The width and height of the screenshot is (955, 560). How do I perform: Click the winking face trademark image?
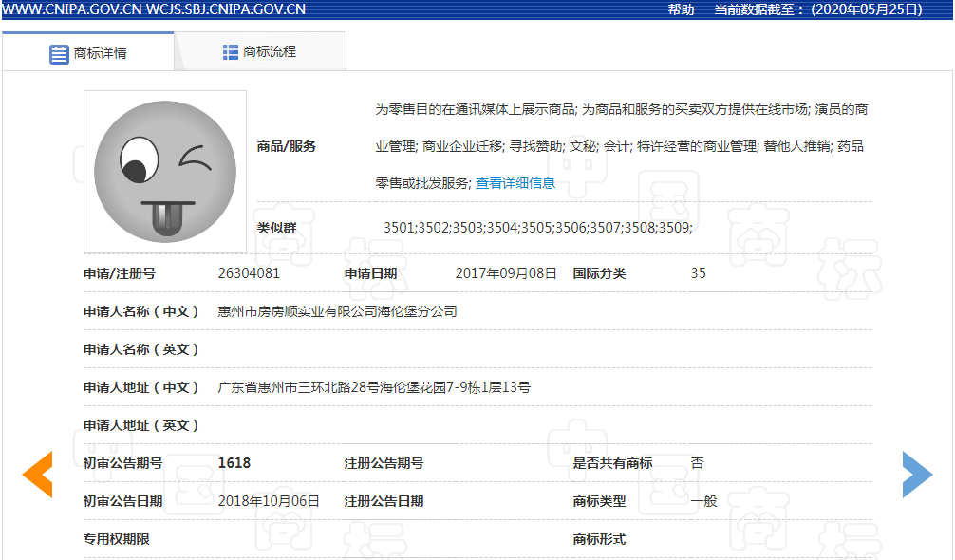click(165, 172)
